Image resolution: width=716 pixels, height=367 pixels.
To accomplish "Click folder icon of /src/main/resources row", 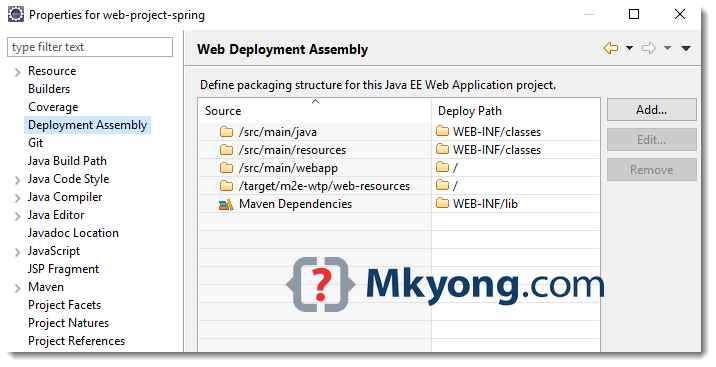I will point(226,150).
